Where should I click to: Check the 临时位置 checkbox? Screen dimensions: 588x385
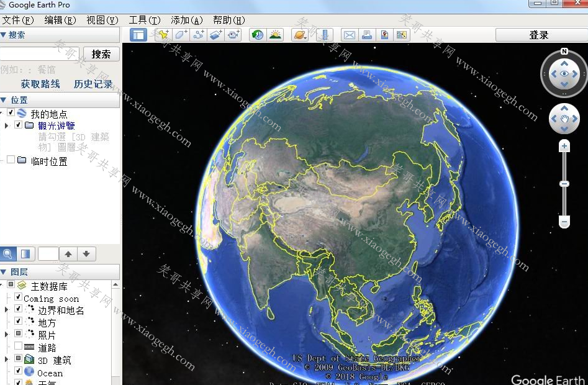pos(11,160)
